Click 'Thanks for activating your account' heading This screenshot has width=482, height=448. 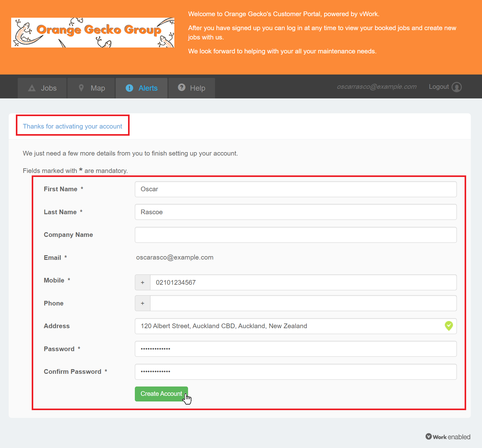[x=72, y=126]
